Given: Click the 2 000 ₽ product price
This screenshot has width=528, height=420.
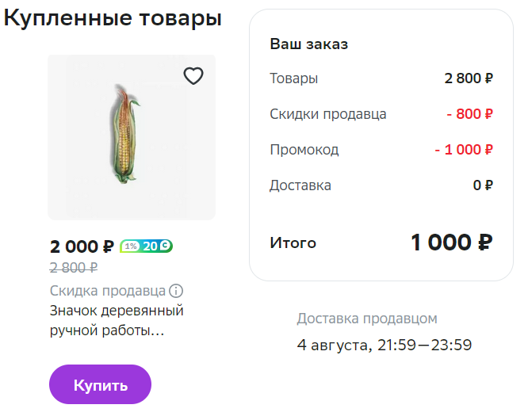Looking at the screenshot, I should (x=82, y=246).
